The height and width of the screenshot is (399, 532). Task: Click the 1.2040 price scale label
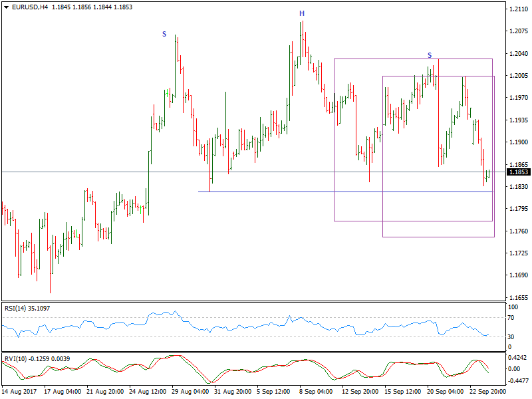[519, 54]
